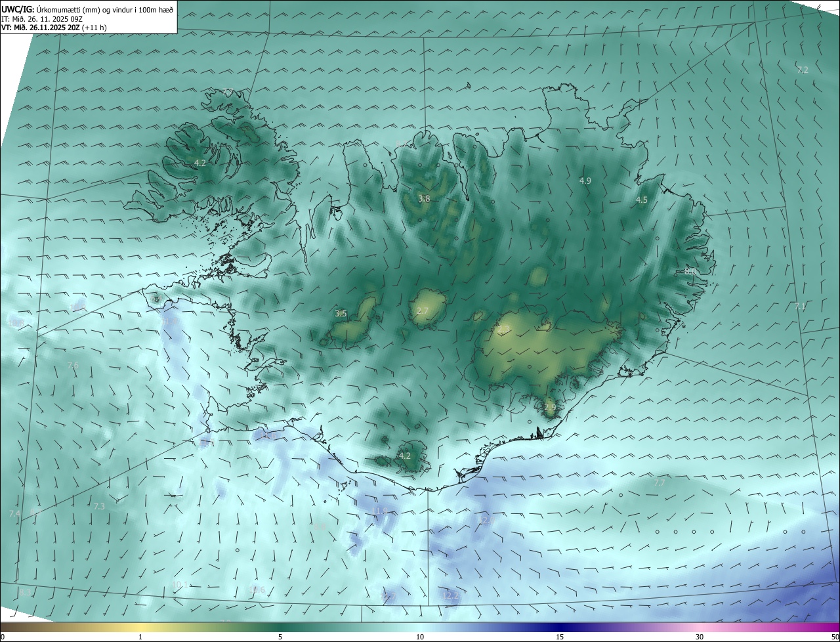Click the 2.9 value near the southeast coast
Image resolution: width=840 pixels, height=642 pixels.
coord(550,408)
